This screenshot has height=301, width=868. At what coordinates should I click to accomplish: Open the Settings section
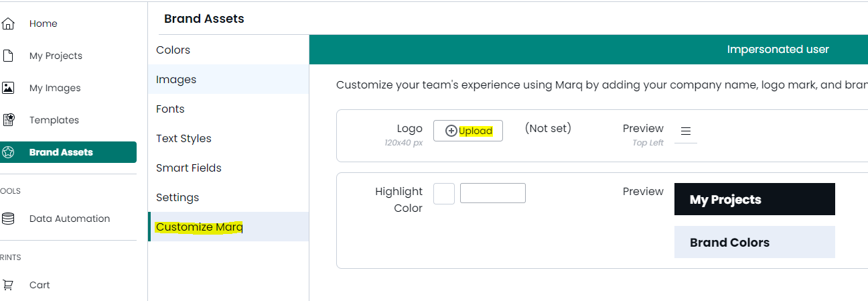(x=177, y=198)
